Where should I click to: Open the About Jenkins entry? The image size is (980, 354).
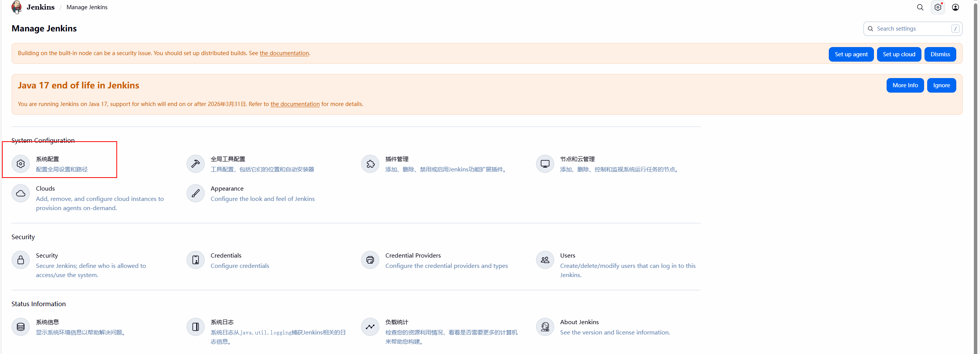click(x=604, y=327)
